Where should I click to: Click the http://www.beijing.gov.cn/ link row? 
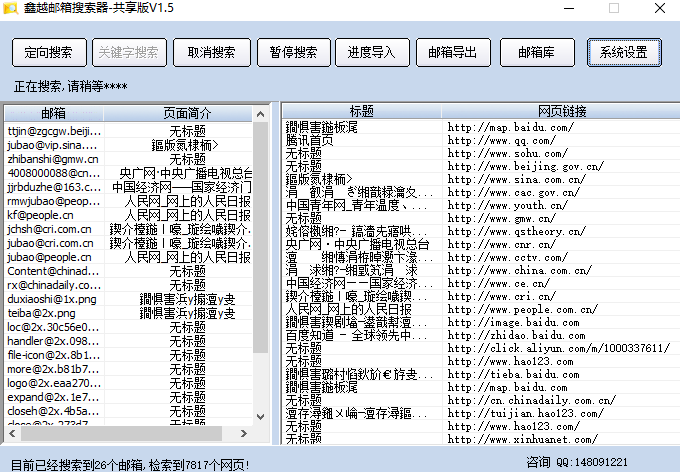[481, 166]
